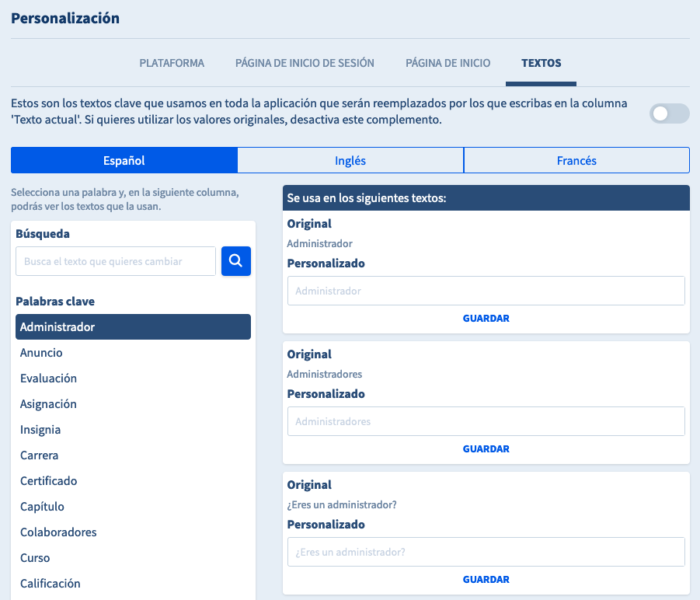The height and width of the screenshot is (600, 700).
Task: Click the custom Administrador text field
Action: (x=486, y=291)
